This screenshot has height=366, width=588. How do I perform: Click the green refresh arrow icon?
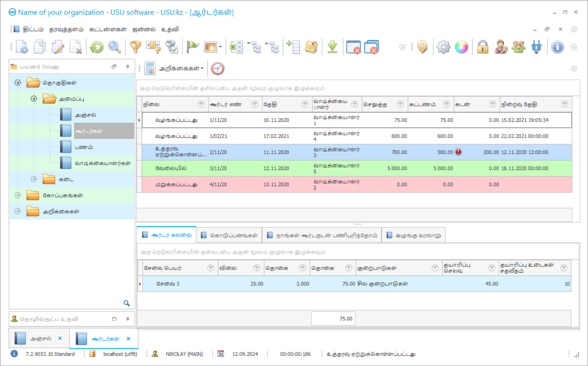point(97,47)
